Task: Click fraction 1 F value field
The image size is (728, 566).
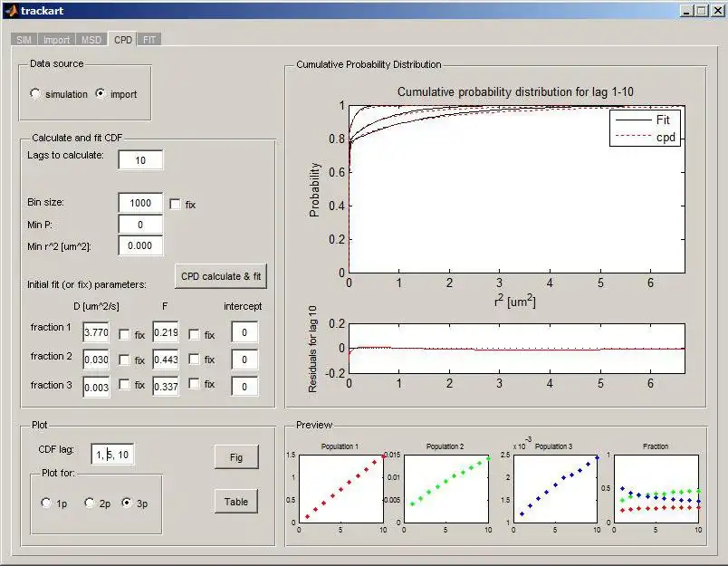Action: (166, 332)
